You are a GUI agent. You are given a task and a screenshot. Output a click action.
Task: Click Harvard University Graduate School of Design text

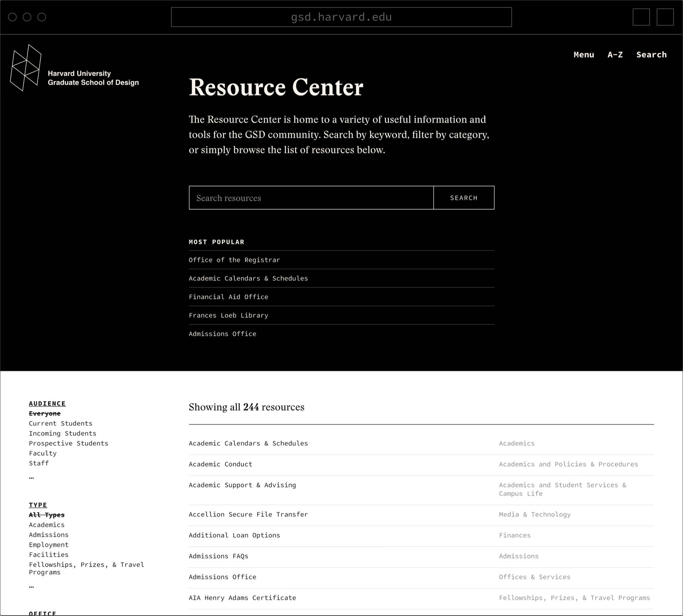93,78
